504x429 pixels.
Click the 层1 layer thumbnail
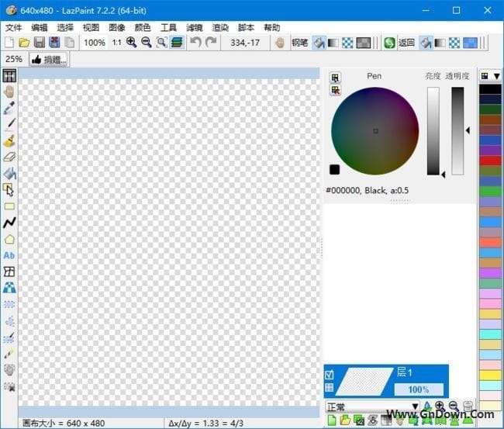pyautogui.click(x=364, y=382)
